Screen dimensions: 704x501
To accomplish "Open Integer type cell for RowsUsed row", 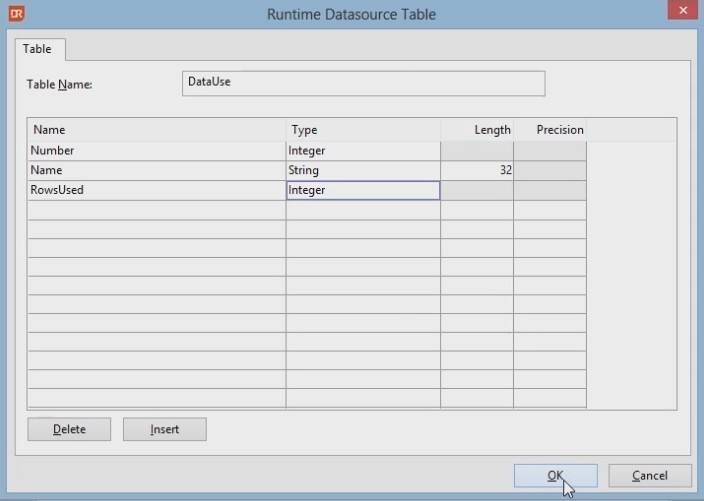I will (x=362, y=190).
